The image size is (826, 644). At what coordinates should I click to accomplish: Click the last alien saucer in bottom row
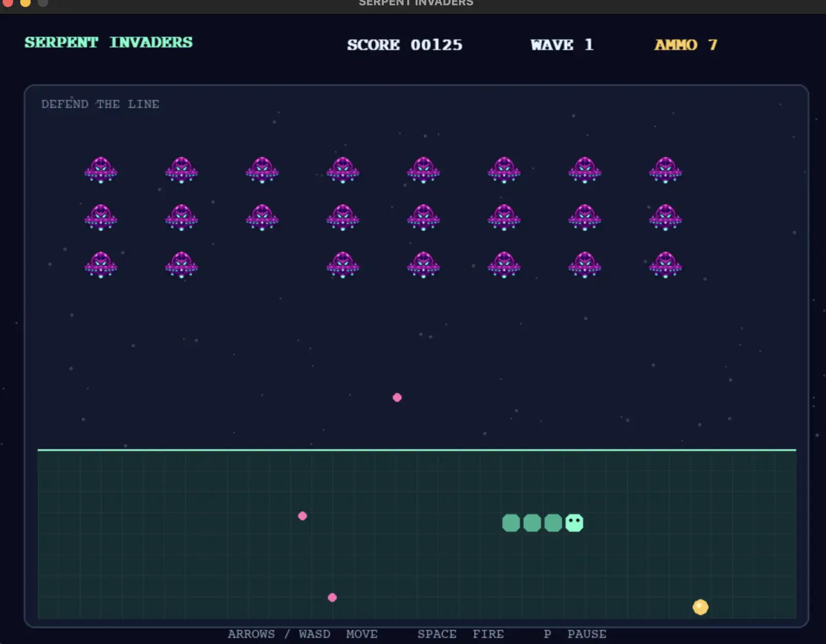pos(665,265)
